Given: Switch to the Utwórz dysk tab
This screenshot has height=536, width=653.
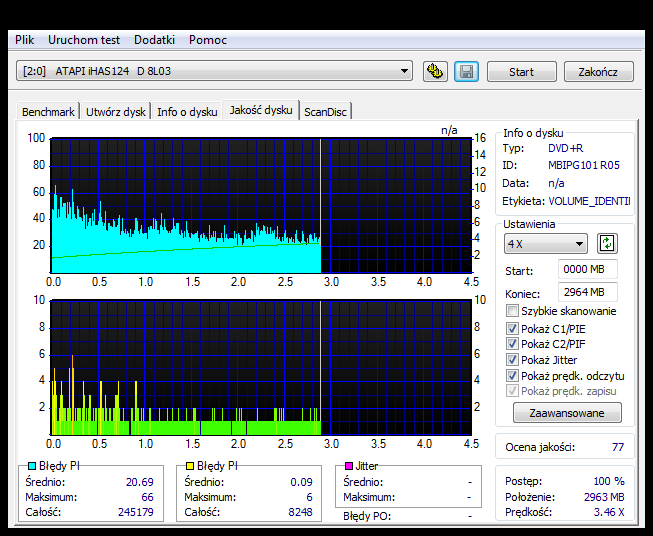Looking at the screenshot, I should coord(116,112).
